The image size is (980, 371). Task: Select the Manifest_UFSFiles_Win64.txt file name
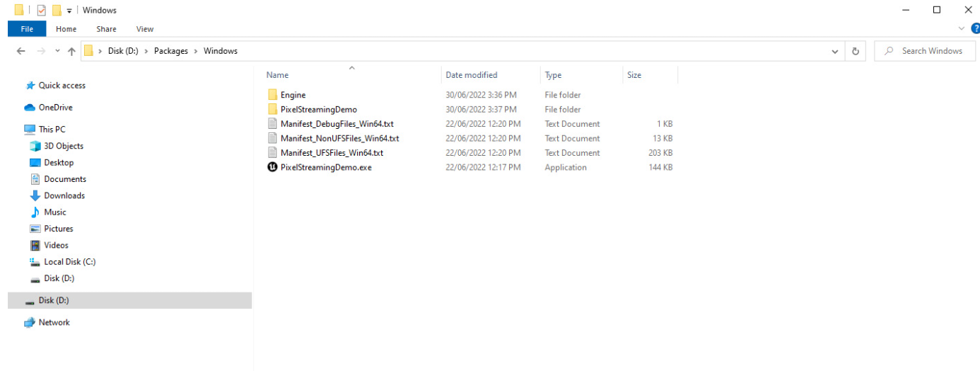click(332, 153)
